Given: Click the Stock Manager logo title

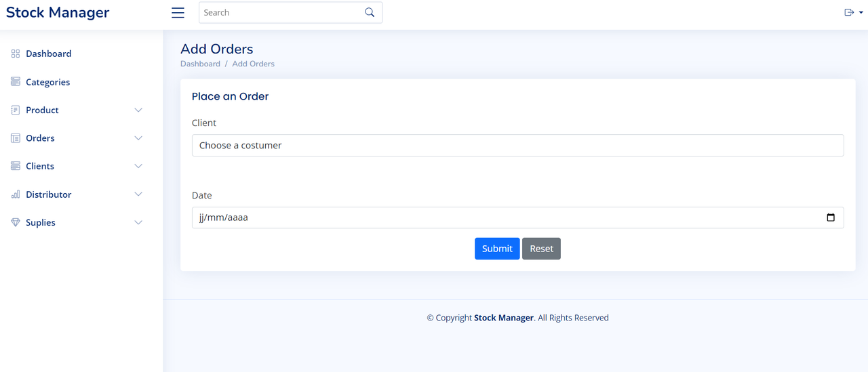Looking at the screenshot, I should [58, 12].
